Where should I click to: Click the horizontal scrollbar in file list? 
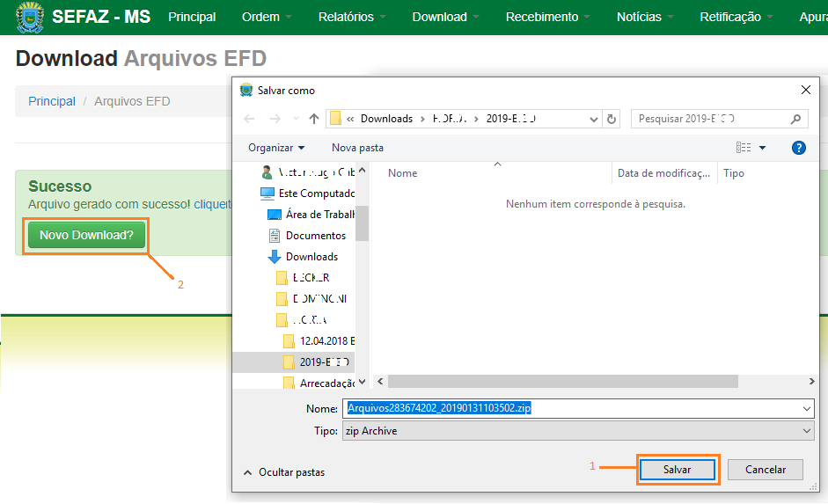[x=561, y=382]
